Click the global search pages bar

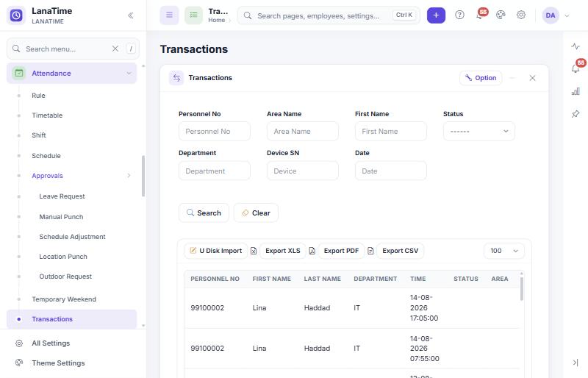(x=329, y=15)
